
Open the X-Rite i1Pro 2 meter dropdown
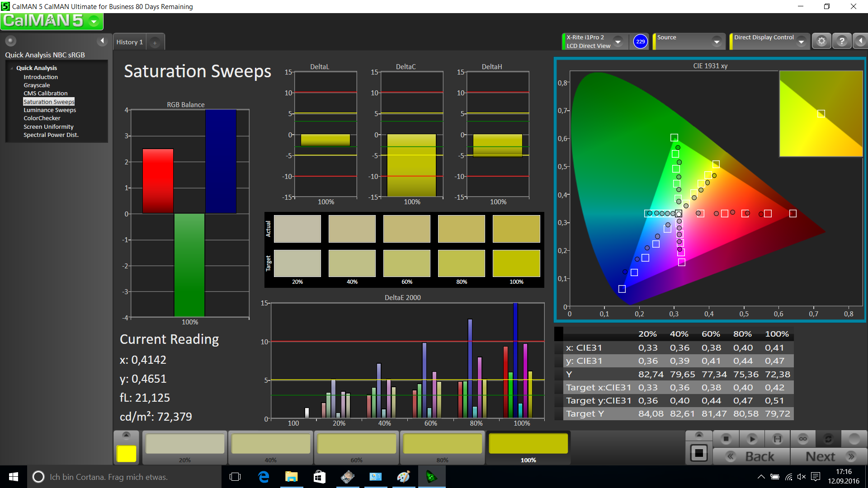pos(618,42)
